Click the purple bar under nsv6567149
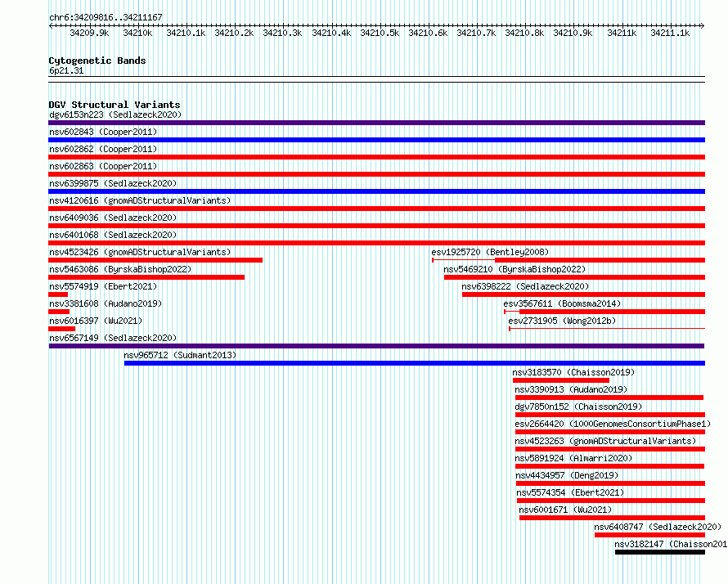Viewport: 728px width, 584px height. pos(376,346)
